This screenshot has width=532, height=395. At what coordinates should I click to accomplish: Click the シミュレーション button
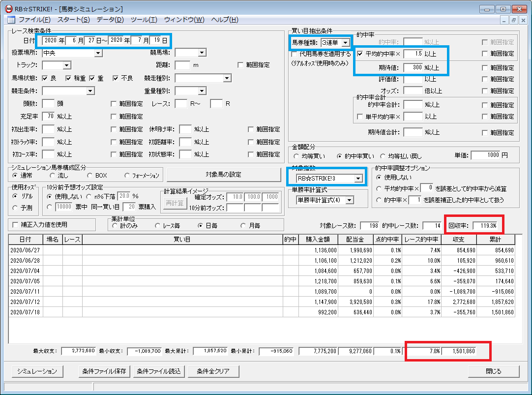pos(37,371)
